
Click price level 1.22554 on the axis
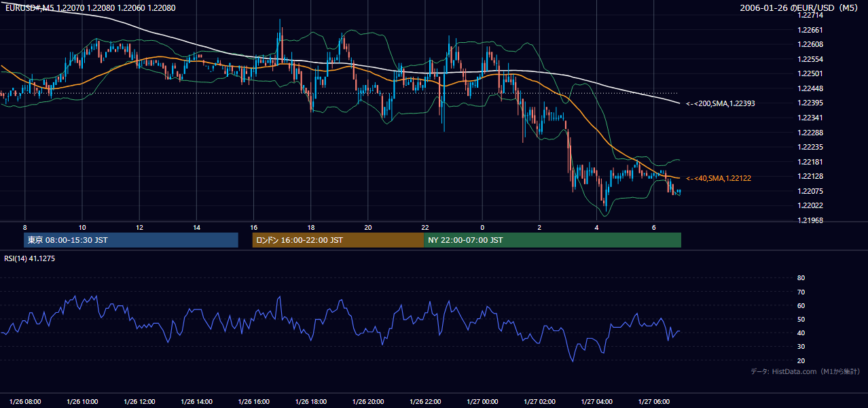coord(811,59)
